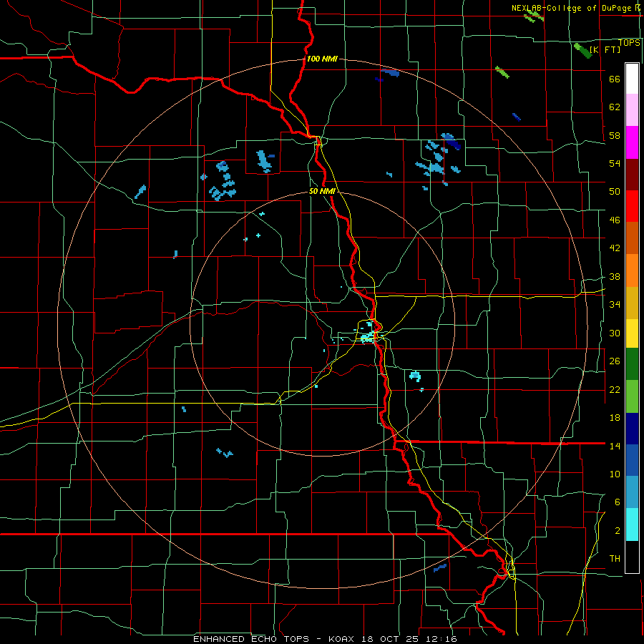The image size is (644, 644).
Task: Select the '10' legend value
Action: [x=615, y=474]
